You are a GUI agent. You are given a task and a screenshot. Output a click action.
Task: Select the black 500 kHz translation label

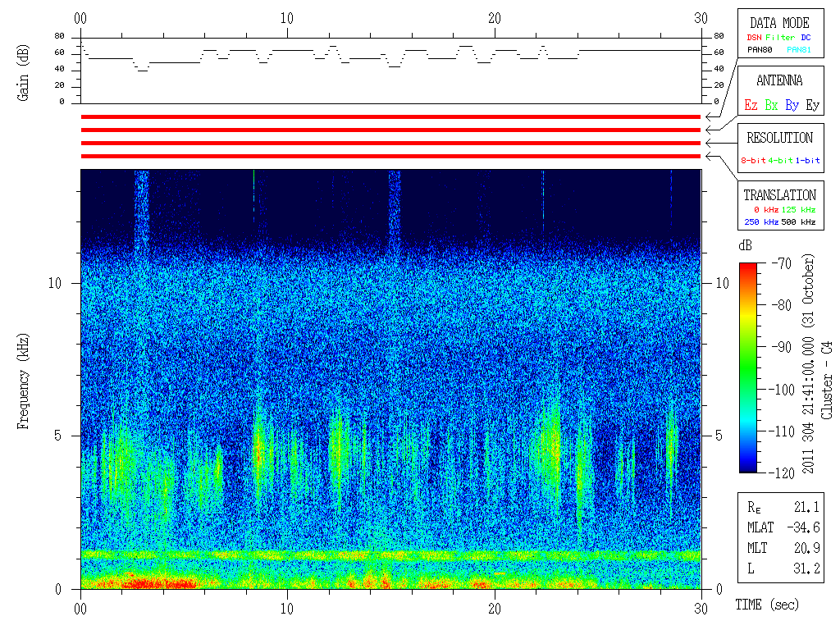click(x=798, y=221)
